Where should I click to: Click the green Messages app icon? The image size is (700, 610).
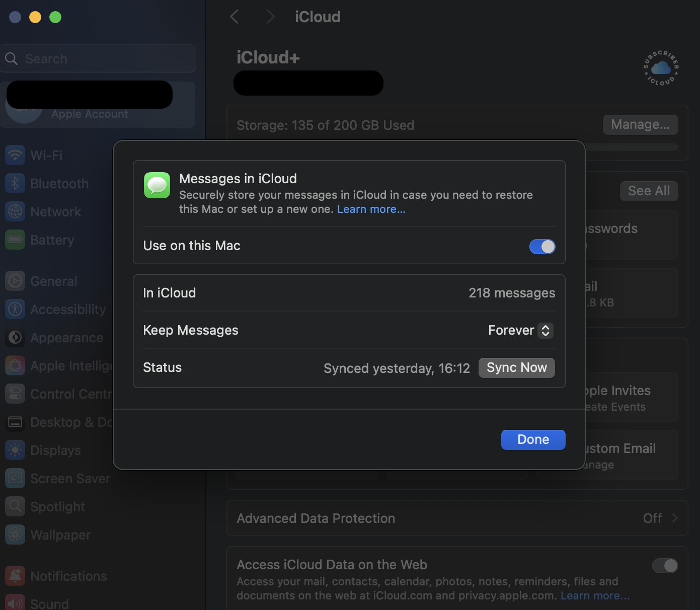(157, 185)
